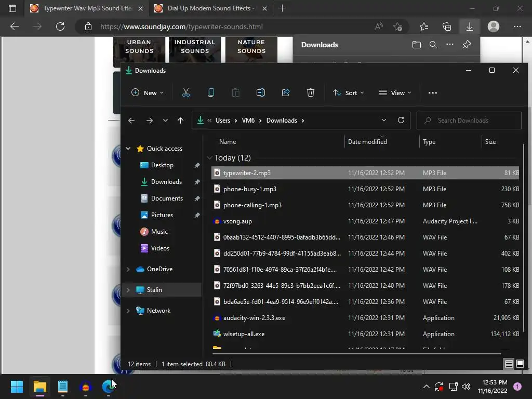Click Edge toolbar Downloads arrow button
Screen dimensions: 532x399
coord(470,26)
